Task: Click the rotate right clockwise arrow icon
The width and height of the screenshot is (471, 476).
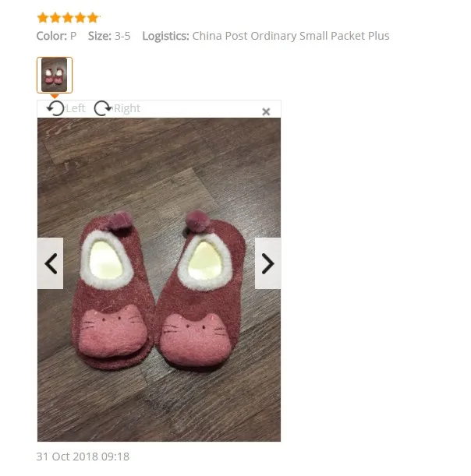Action: [103, 108]
